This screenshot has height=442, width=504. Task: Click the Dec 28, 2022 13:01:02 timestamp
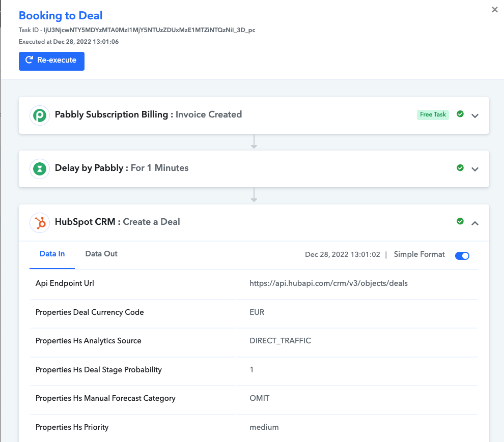(x=342, y=254)
